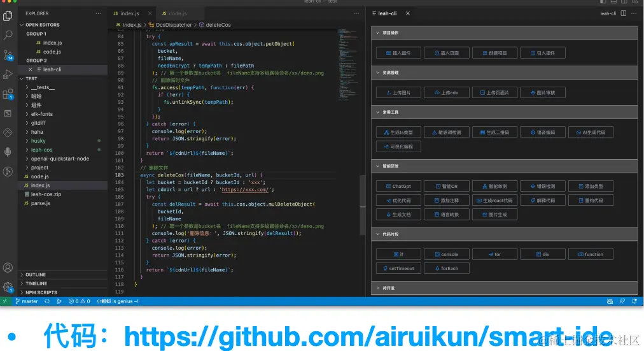Click the split editor icon beside leah-cli
644x351 pixels.
coord(624,13)
